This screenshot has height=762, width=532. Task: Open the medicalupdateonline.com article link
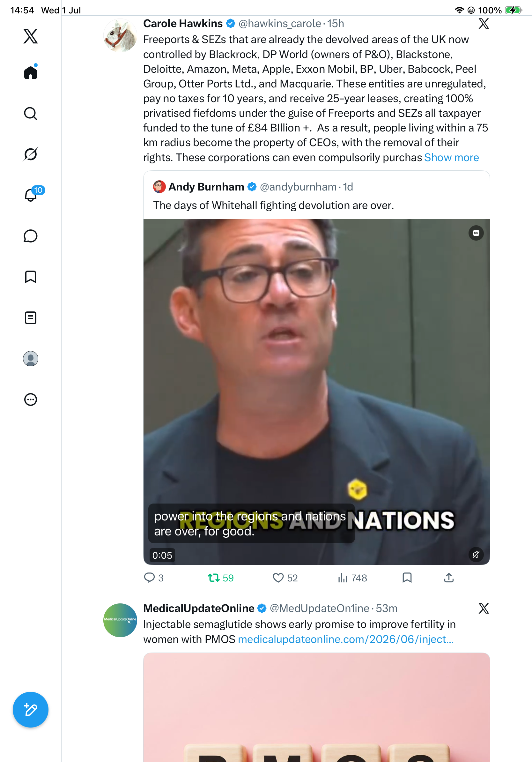pyautogui.click(x=346, y=639)
